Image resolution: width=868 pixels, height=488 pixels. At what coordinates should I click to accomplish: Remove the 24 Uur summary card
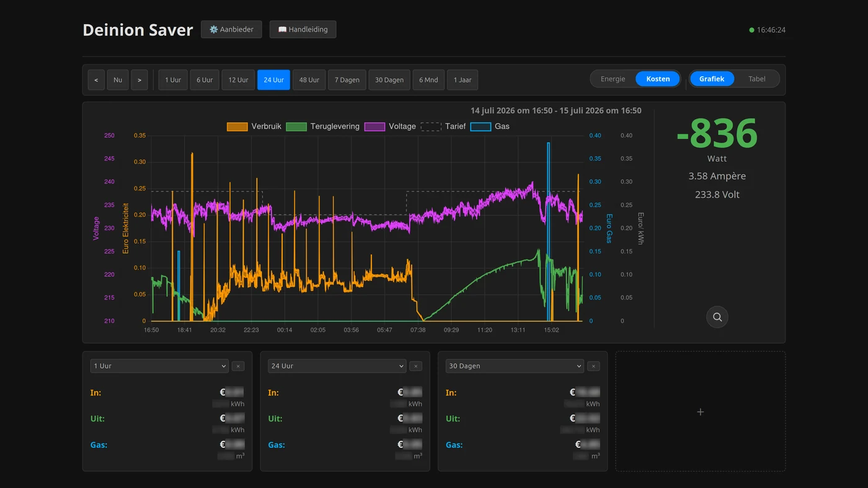(416, 366)
